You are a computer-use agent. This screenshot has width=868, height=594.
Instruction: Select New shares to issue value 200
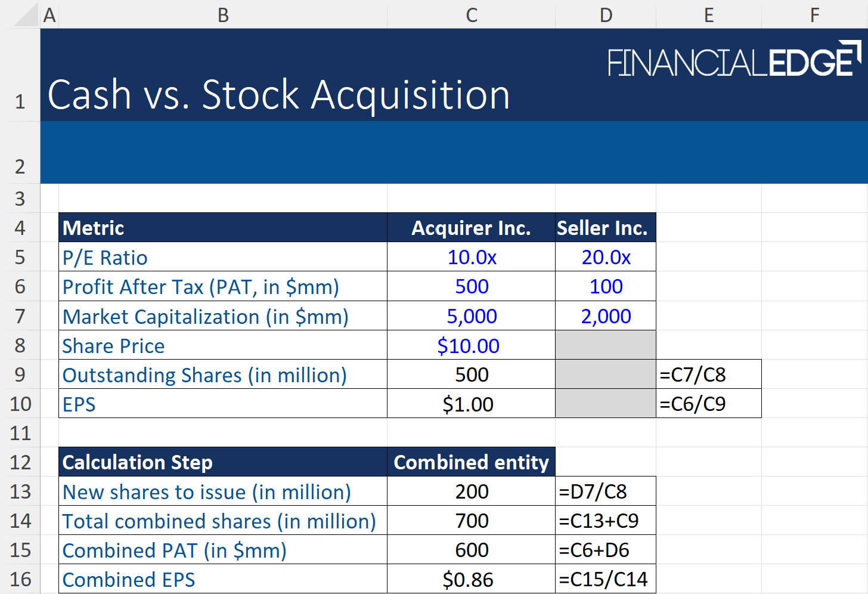[471, 491]
